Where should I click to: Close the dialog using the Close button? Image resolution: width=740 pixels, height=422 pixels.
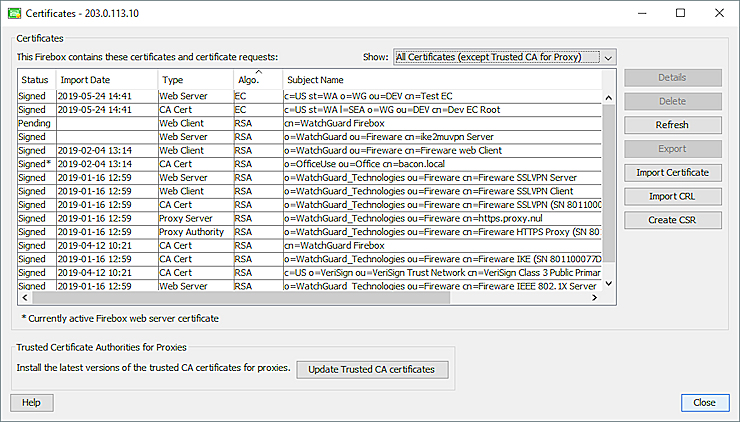pyautogui.click(x=704, y=402)
